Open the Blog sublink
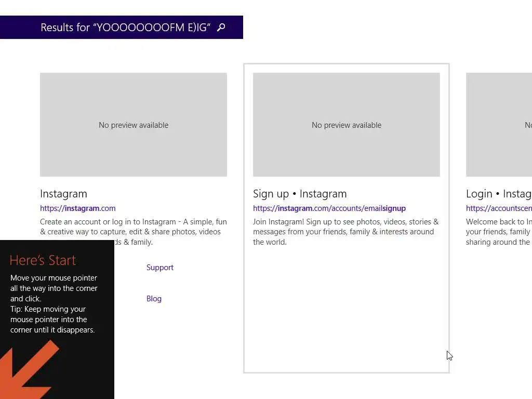Screen dimensions: 532x399 (154, 299)
